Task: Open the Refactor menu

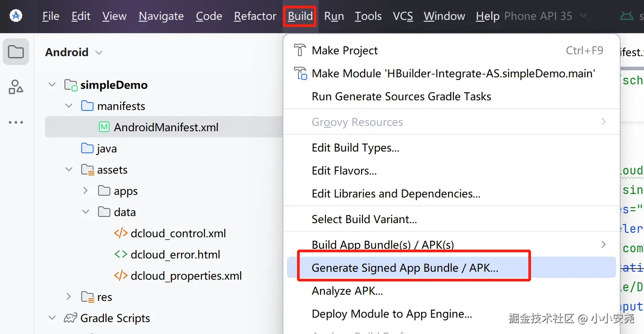Action: click(255, 16)
